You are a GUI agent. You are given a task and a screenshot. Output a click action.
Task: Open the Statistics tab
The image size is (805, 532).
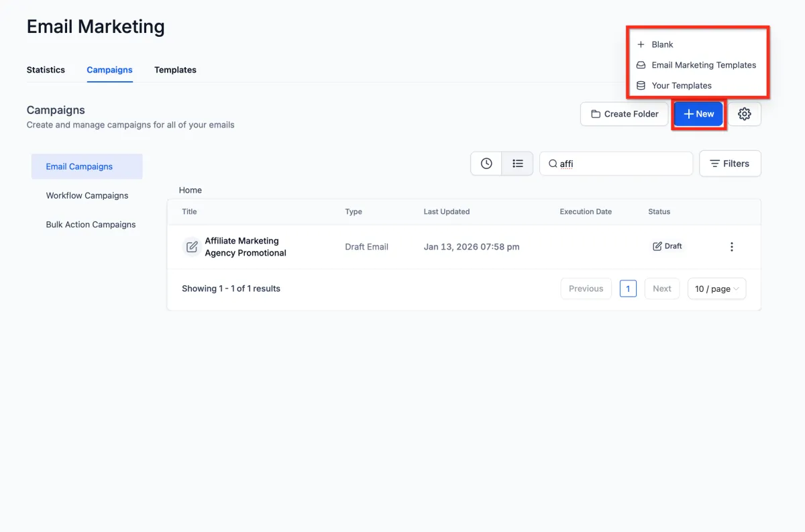tap(46, 70)
